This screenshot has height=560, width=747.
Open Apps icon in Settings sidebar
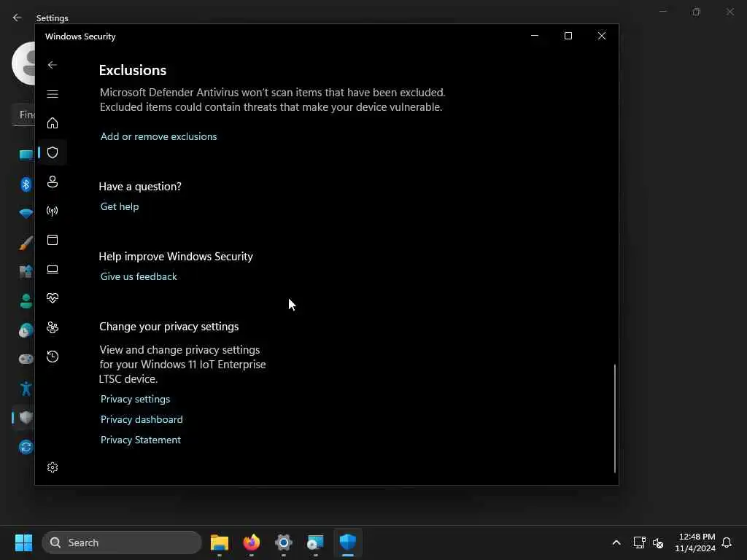coord(26,271)
